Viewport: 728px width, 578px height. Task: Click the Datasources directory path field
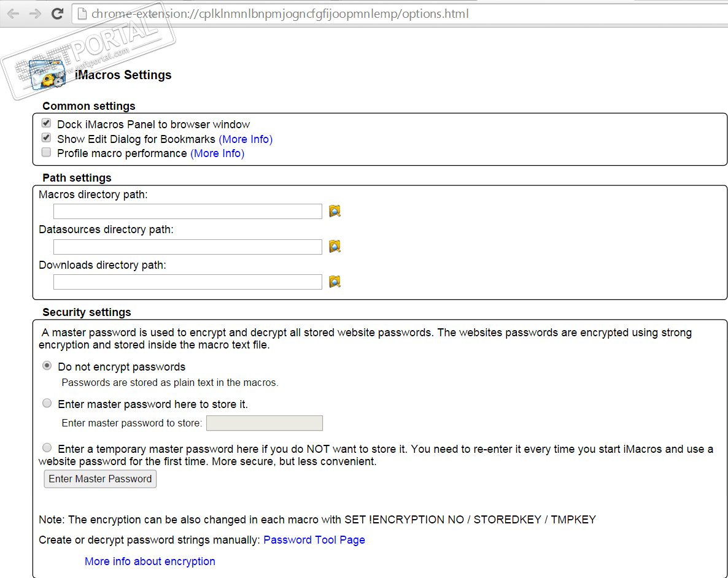tap(188, 247)
